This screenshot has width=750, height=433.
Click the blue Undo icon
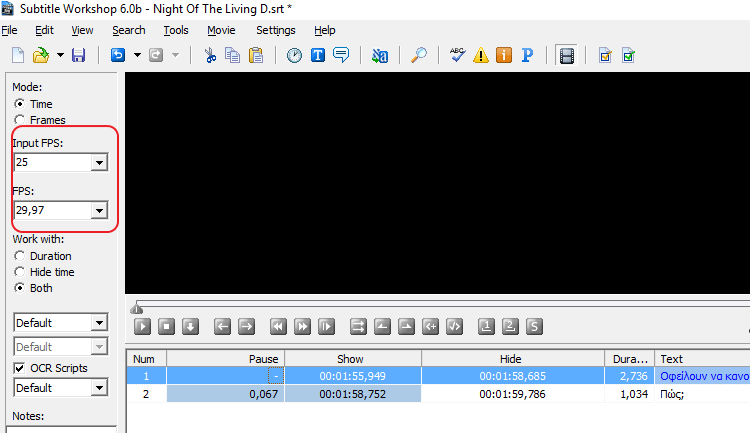coord(118,56)
